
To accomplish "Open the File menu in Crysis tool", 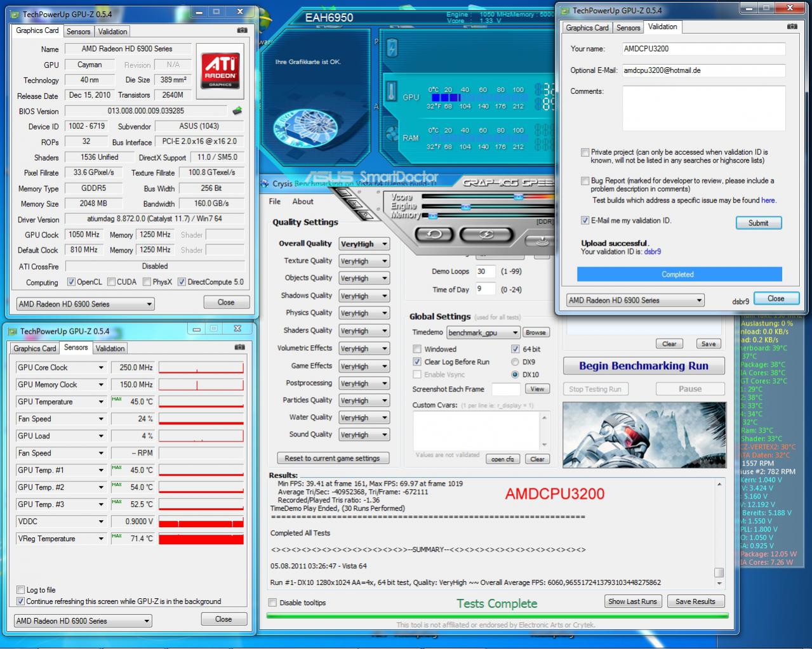I will (274, 201).
